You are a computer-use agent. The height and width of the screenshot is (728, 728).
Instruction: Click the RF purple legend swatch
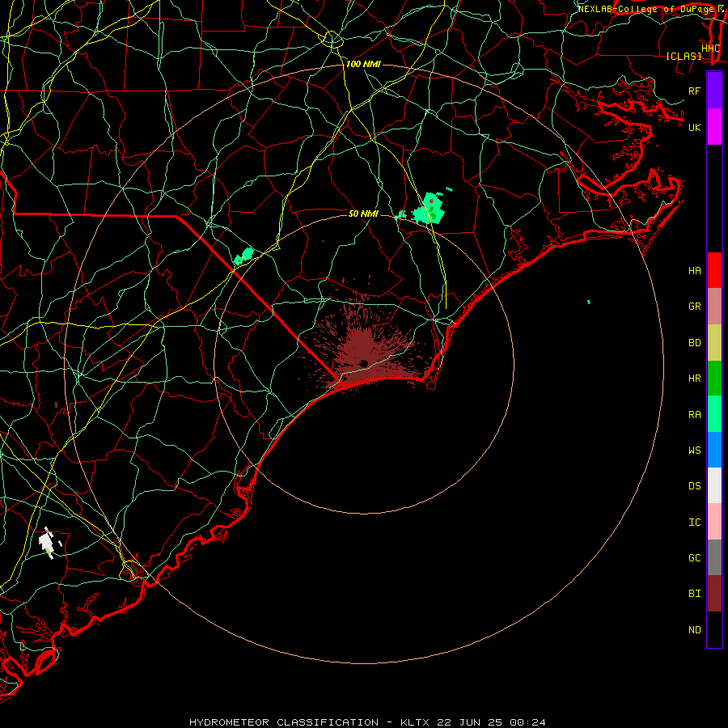pos(714,90)
